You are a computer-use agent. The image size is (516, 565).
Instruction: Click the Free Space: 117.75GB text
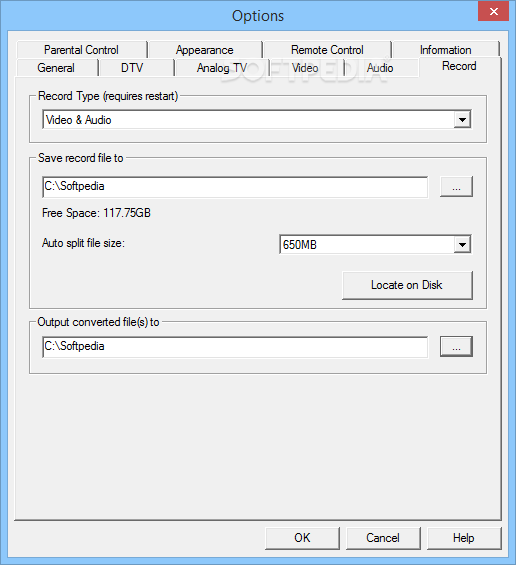point(96,213)
